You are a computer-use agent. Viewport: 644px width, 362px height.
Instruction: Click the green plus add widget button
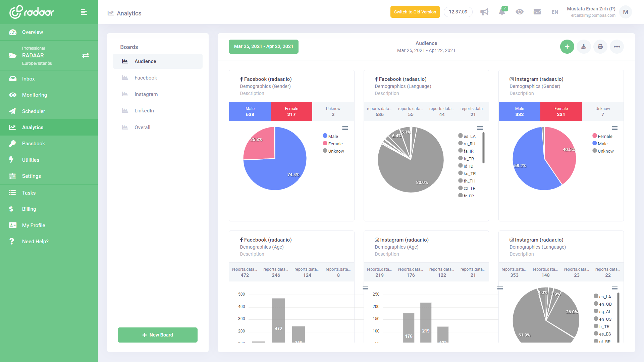click(567, 47)
